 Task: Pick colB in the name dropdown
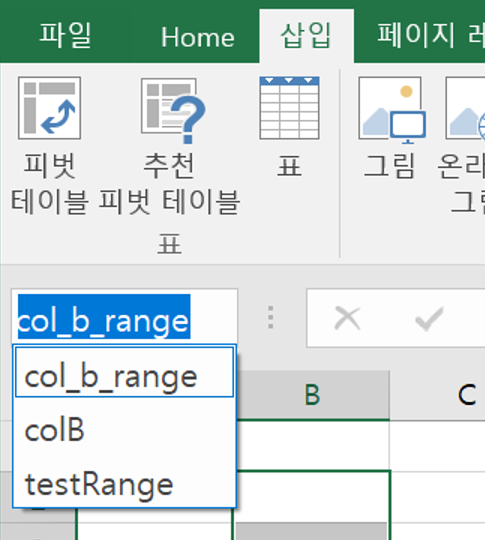tap(124, 430)
